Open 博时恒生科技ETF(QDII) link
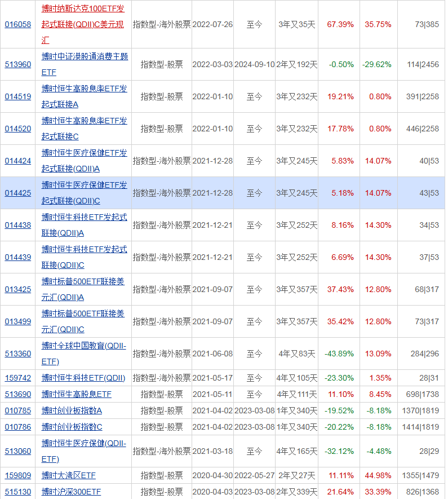This screenshot has height=499, width=448. point(83,378)
